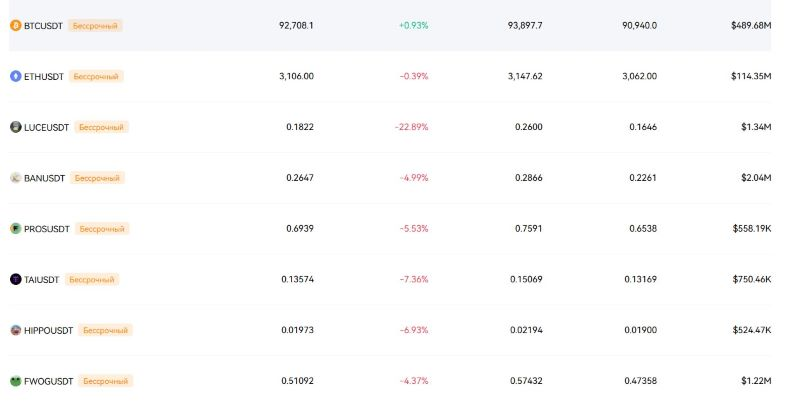The image size is (800, 403).
Task: Open the BTCUSDT trading pair
Action: click(x=43, y=25)
